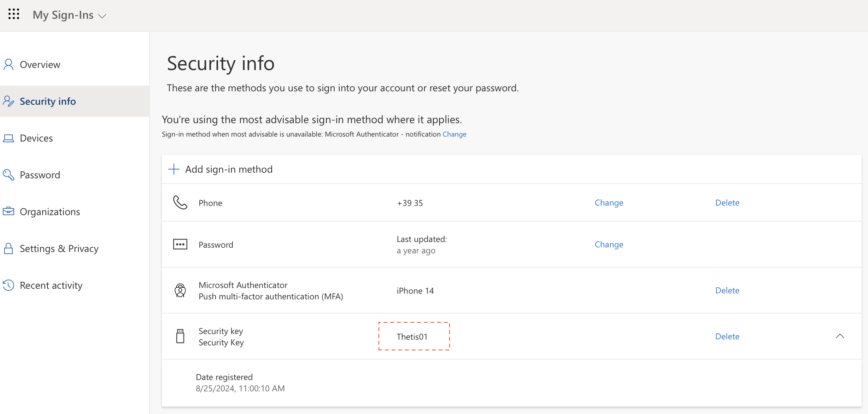Change the default sign-in method link
Screen dimensions: 868x414
454,134
